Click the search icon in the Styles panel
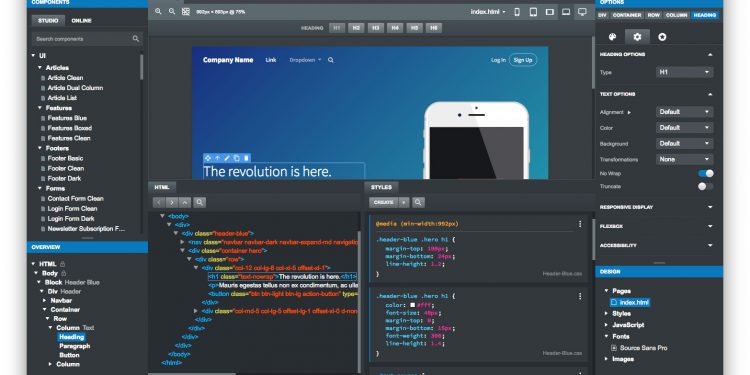This screenshot has width=750, height=375. pos(419,202)
